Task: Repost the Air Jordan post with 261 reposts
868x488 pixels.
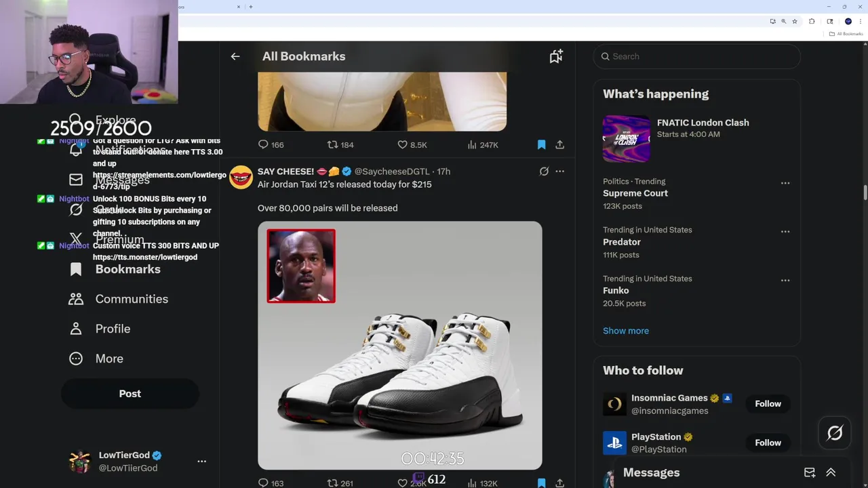Action: click(340, 483)
